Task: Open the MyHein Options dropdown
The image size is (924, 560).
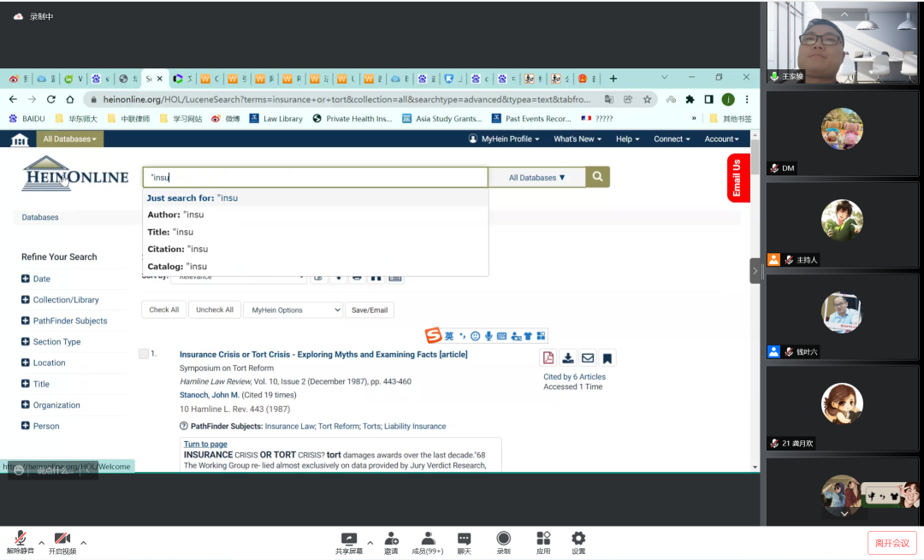Action: [x=293, y=309]
